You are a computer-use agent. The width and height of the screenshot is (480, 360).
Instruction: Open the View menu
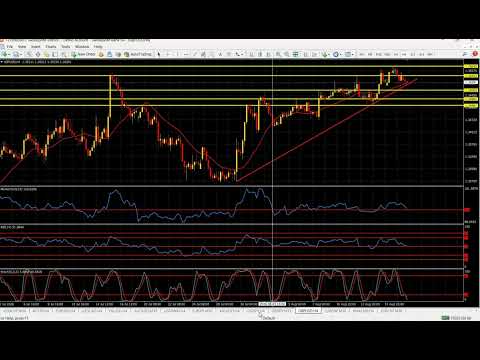click(x=22, y=47)
